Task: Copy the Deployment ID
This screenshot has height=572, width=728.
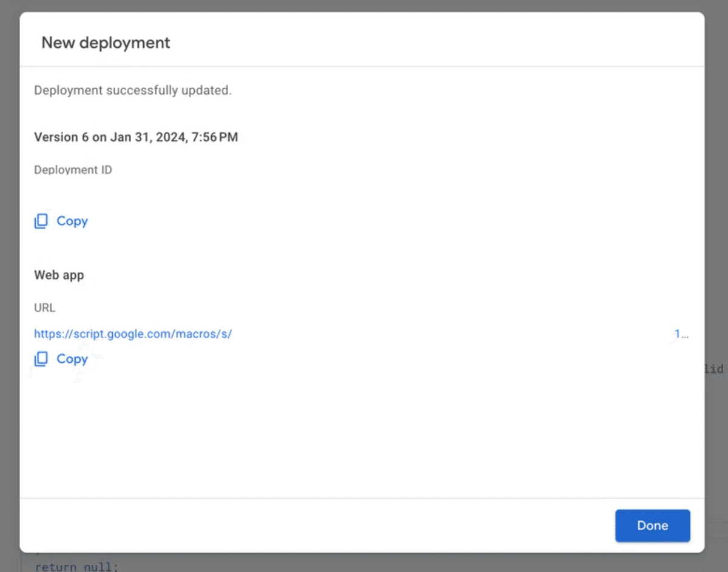Action: (61, 221)
